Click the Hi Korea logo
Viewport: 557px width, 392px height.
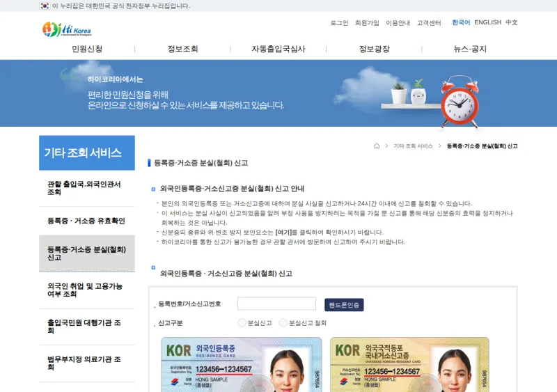pos(67,29)
